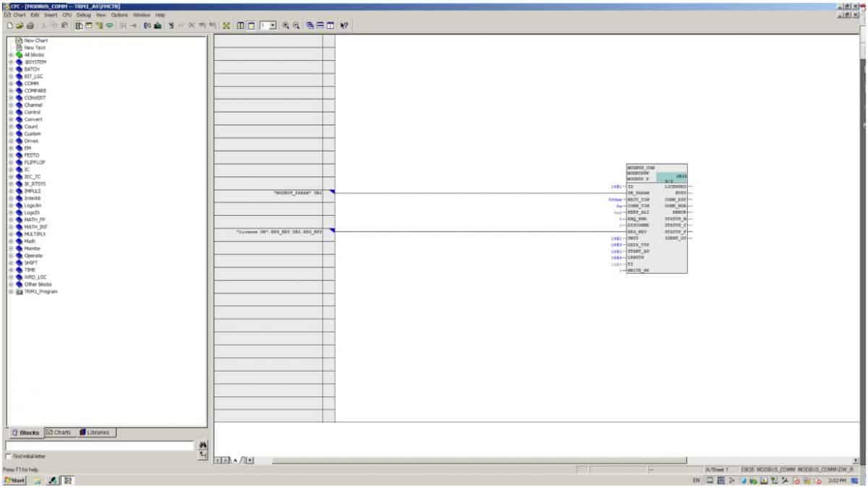Open the zoom percentage dropdown
Image resolution: width=868 pixels, height=488 pixels.
(273, 24)
